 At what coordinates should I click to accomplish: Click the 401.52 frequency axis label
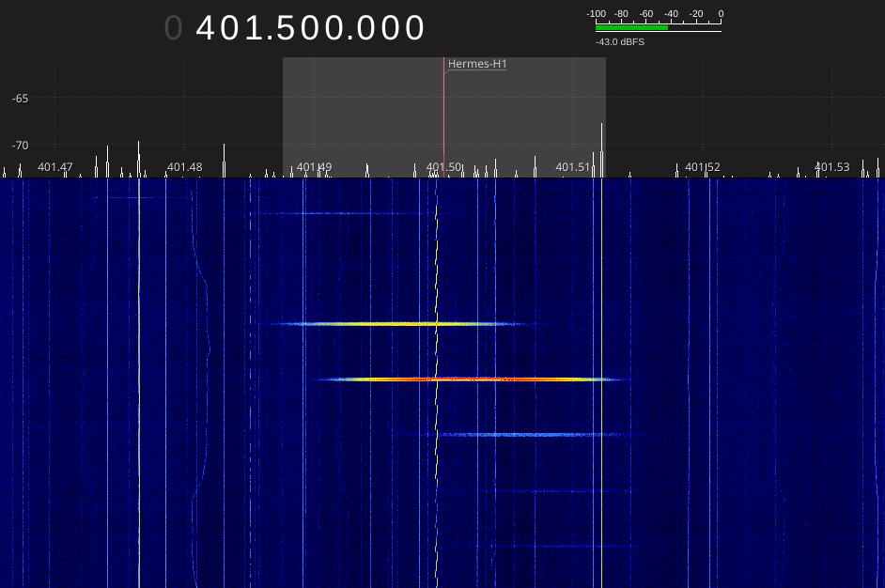tap(703, 167)
